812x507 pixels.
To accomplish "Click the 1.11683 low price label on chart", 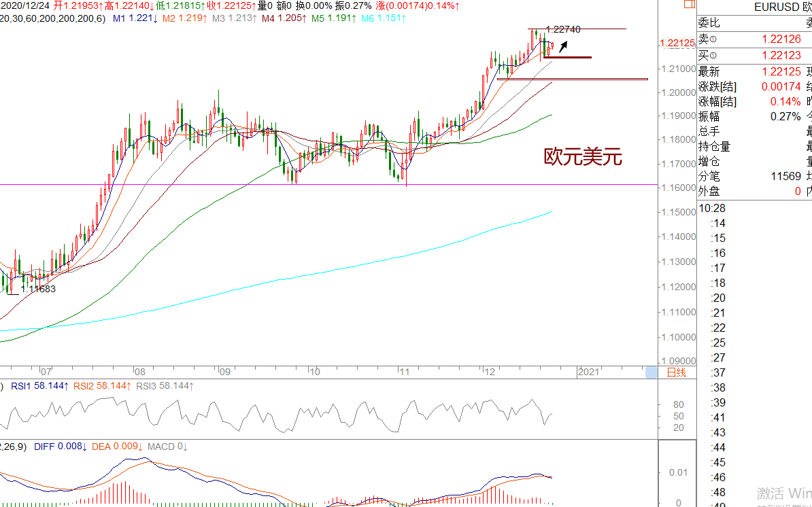I will tap(38, 289).
